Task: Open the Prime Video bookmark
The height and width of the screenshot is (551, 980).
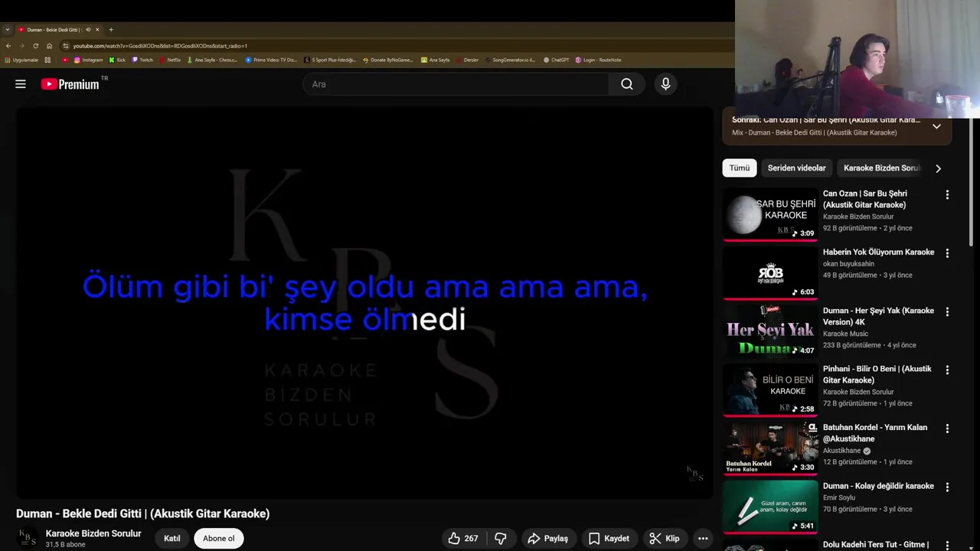Action: click(x=271, y=60)
